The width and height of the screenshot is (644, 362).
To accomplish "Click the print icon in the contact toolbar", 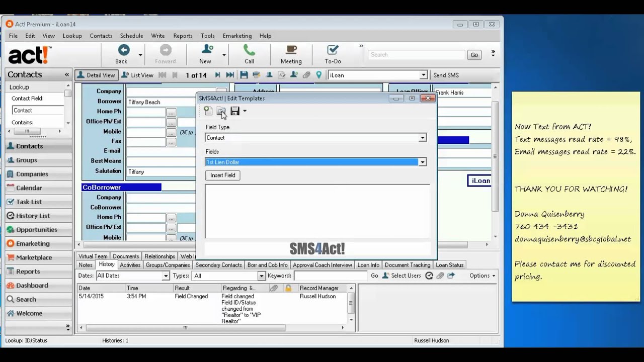I will [256, 75].
